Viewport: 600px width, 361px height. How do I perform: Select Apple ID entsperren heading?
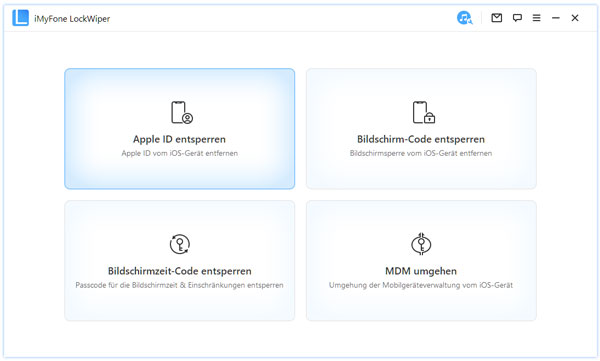click(179, 139)
